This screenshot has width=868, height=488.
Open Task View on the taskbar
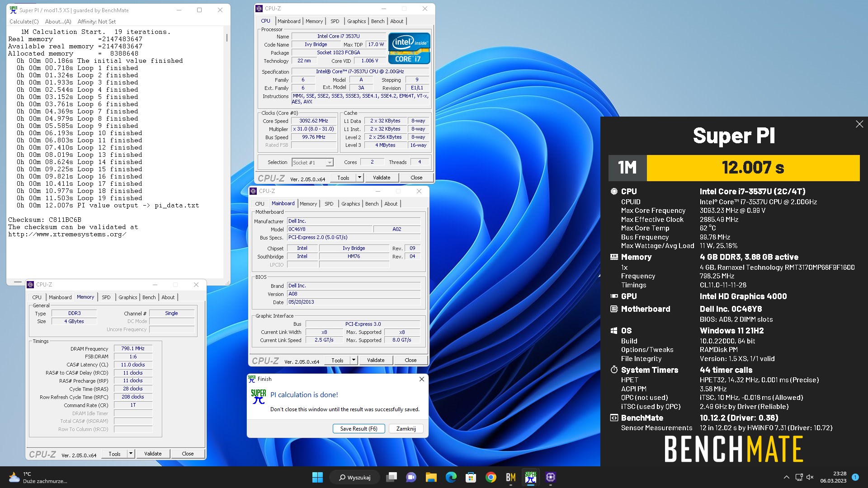pyautogui.click(x=392, y=477)
